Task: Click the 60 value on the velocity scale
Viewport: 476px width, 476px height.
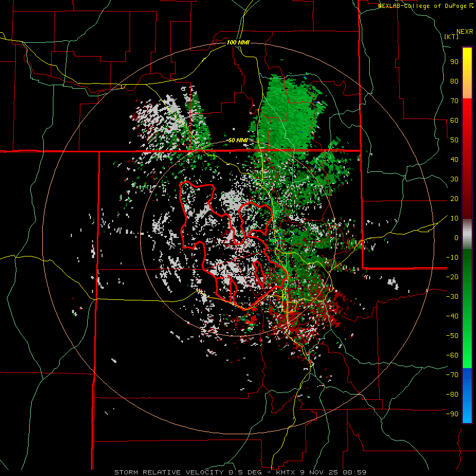Action: pyautogui.click(x=454, y=120)
